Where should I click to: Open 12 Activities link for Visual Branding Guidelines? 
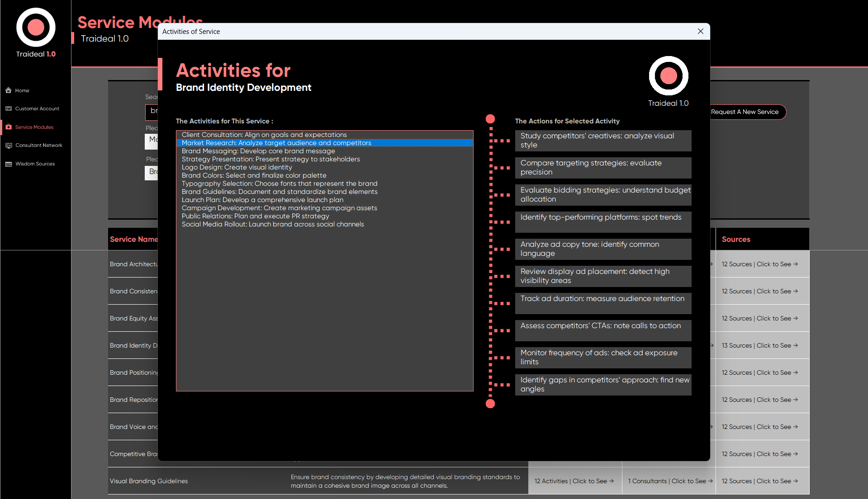tap(574, 481)
